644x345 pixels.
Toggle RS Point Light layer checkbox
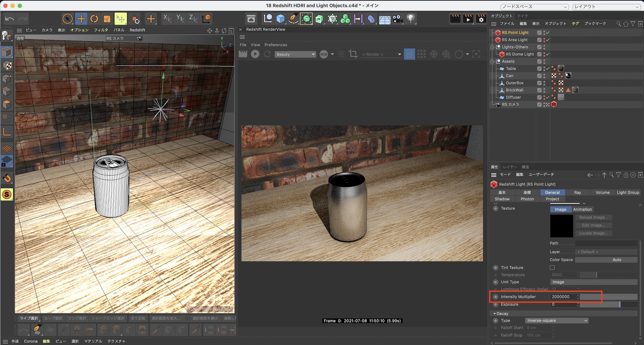tap(539, 33)
